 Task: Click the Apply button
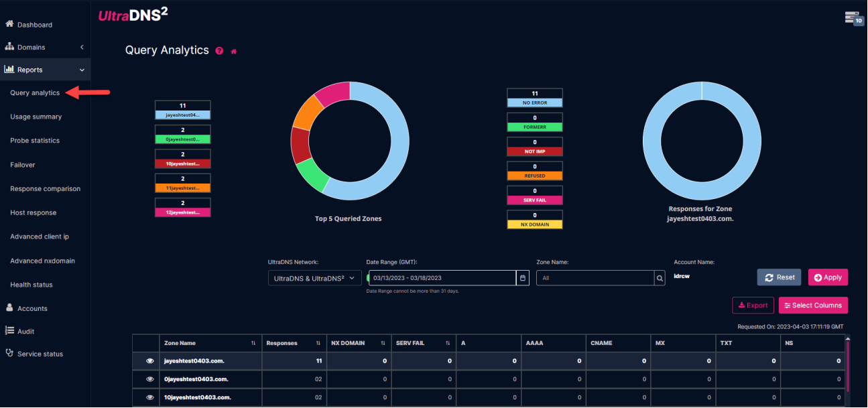[x=828, y=277]
